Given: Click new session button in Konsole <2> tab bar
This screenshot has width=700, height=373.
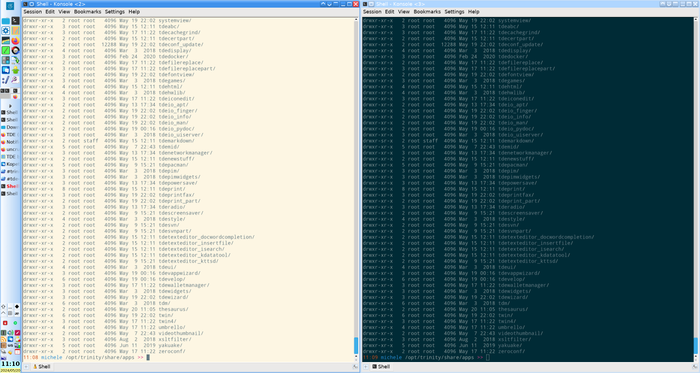Looking at the screenshot, I should [26, 366].
